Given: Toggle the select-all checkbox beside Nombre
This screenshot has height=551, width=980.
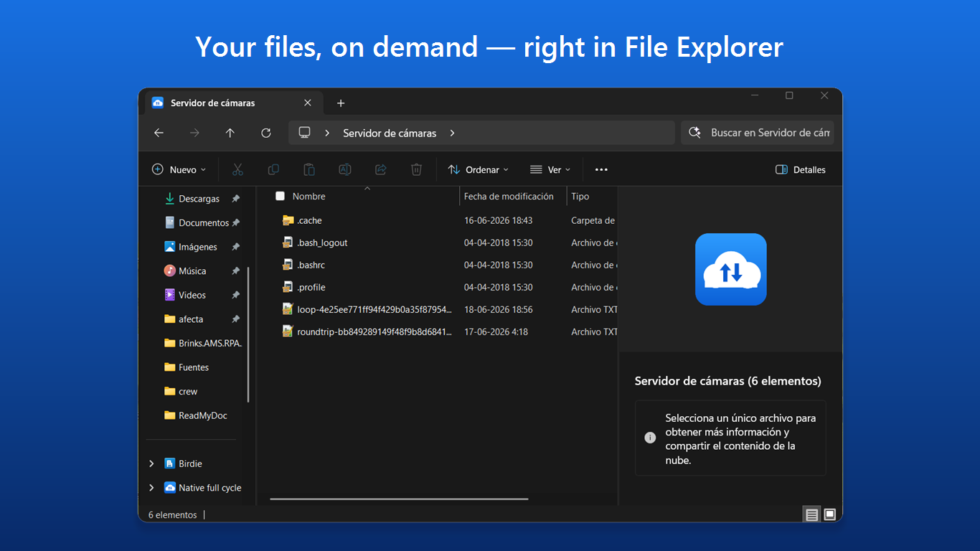Looking at the screenshot, I should click(281, 197).
